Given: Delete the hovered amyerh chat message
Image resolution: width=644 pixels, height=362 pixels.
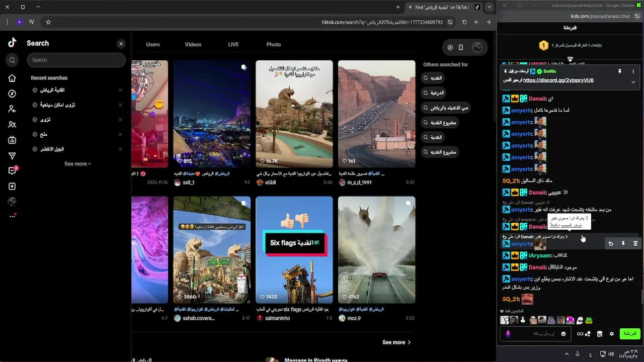Looking at the screenshot, I should click(635, 243).
